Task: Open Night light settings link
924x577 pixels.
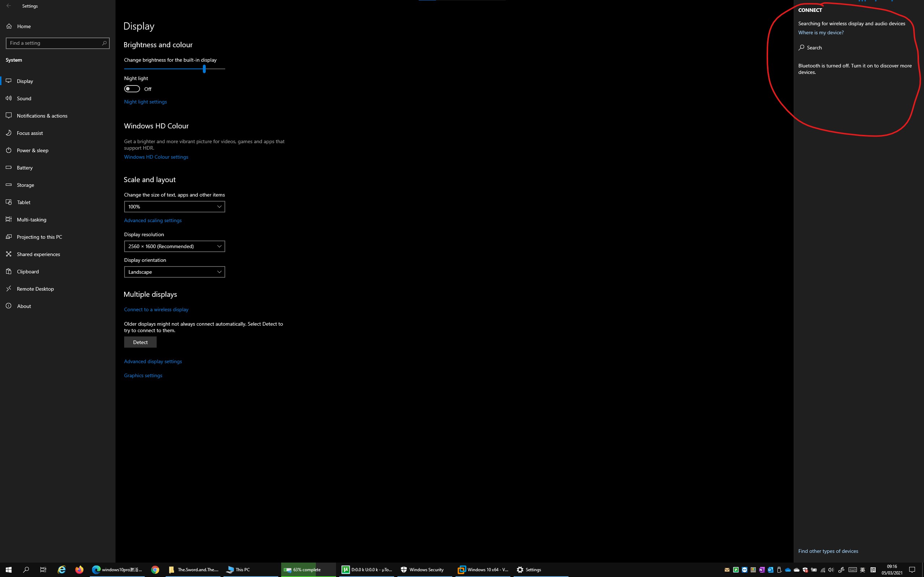Action: 145,102
